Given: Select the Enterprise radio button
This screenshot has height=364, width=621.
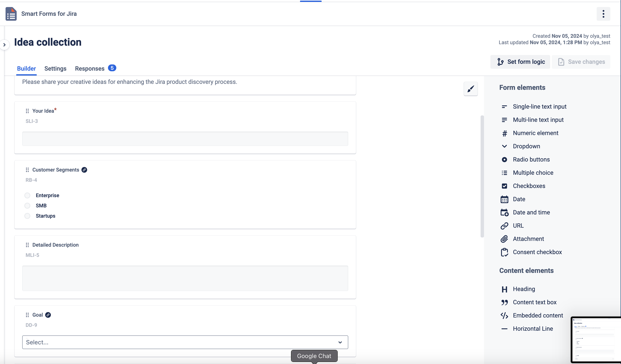Looking at the screenshot, I should point(27,195).
